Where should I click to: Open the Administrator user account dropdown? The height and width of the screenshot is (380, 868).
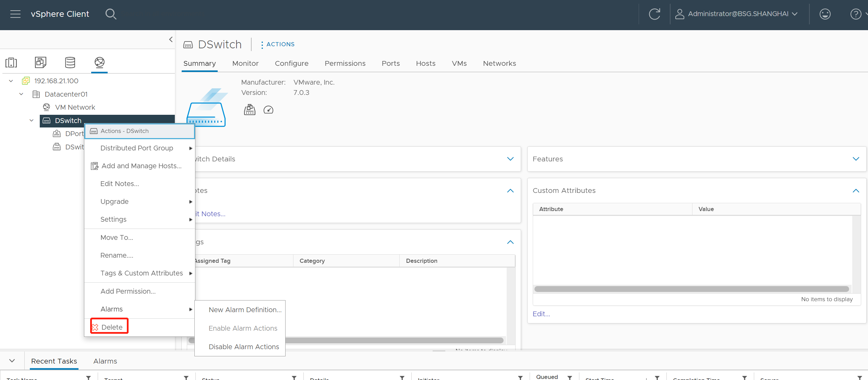(737, 14)
